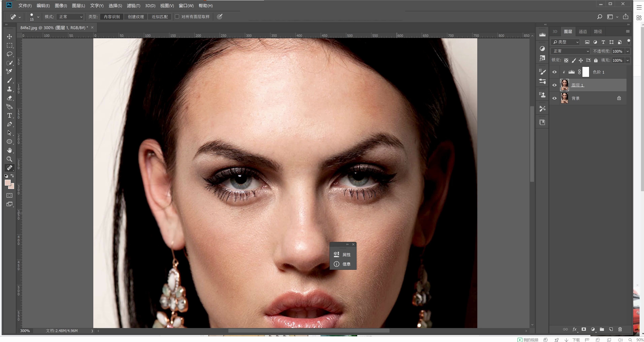Viewport: 644px width, 342px height.
Task: Switch to the 通道 tab
Action: click(x=583, y=31)
